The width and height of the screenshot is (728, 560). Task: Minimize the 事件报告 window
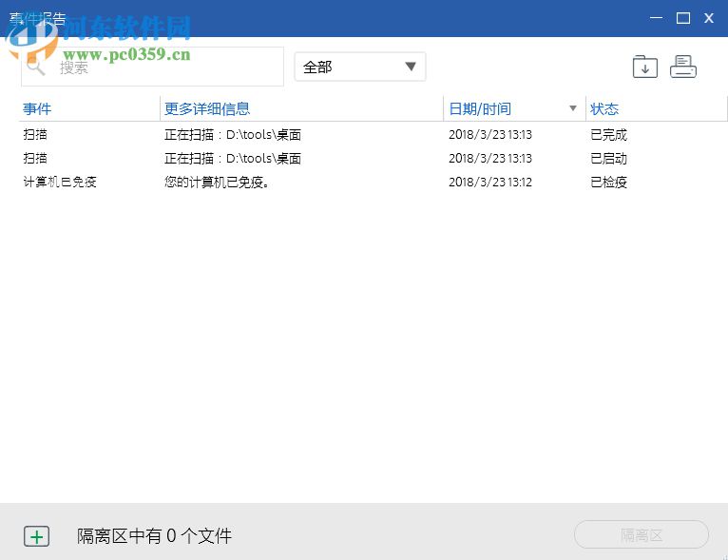coord(656,18)
